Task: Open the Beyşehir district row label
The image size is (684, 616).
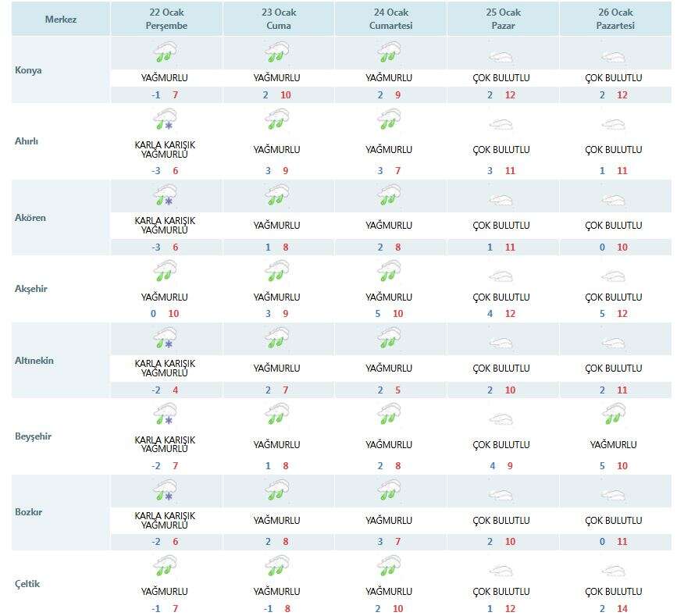Action: (33, 437)
